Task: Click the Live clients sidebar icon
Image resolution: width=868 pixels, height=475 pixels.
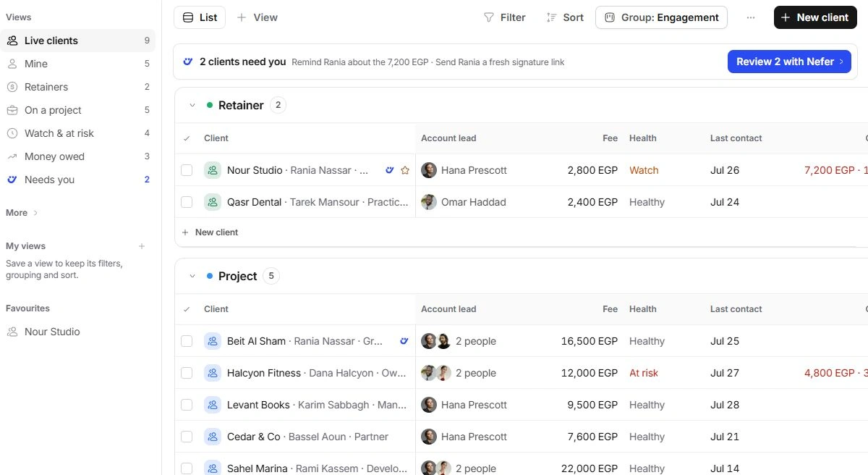Action: (x=12, y=41)
